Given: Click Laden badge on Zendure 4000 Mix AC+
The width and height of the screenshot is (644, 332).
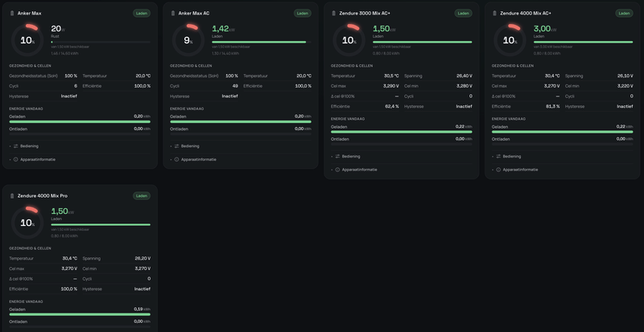Looking at the screenshot, I should click(625, 13).
